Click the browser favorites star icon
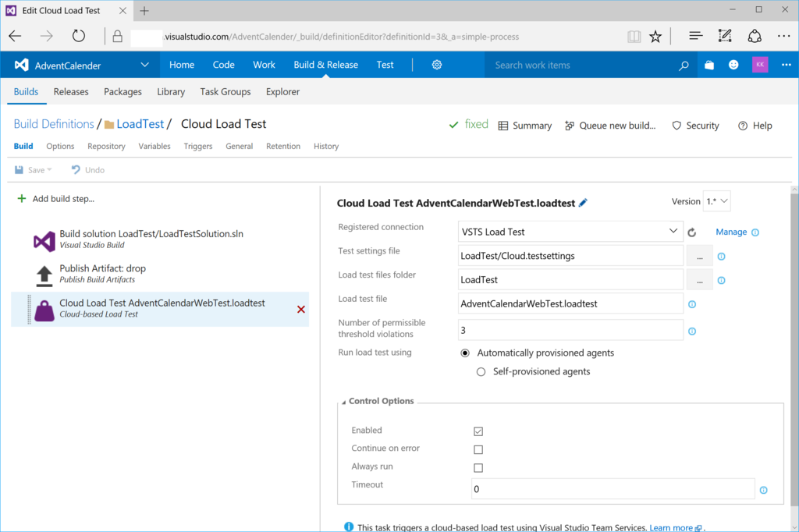 (x=655, y=36)
